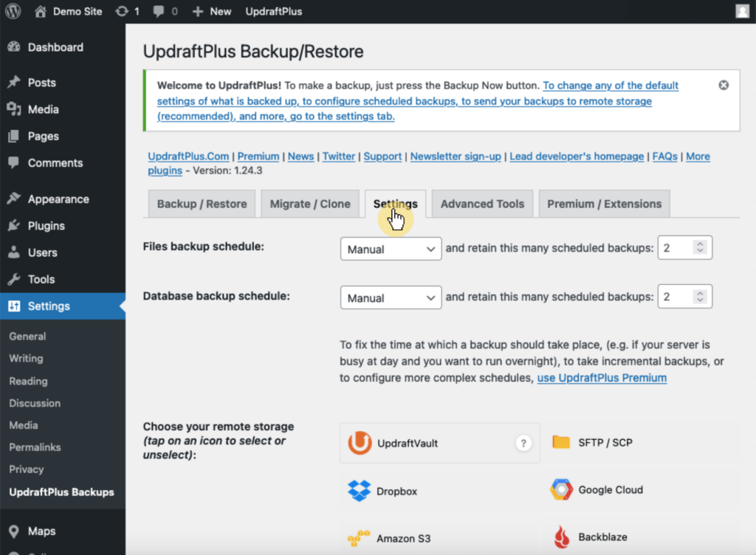The height and width of the screenshot is (555, 756).
Task: Click the files retained backups stepper arrows
Action: [x=700, y=247]
